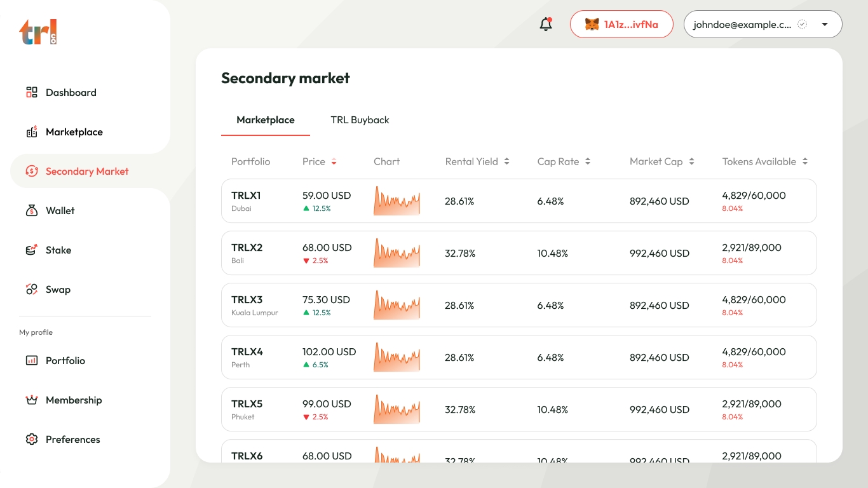Click the Portfolio chart icon
This screenshot has height=488, width=868.
tap(32, 361)
